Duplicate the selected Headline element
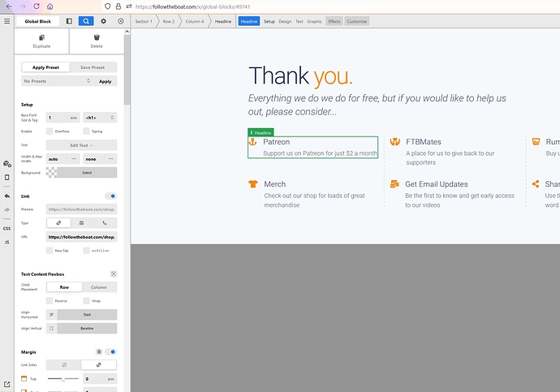Image resolution: width=560 pixels, height=392 pixels. click(41, 41)
